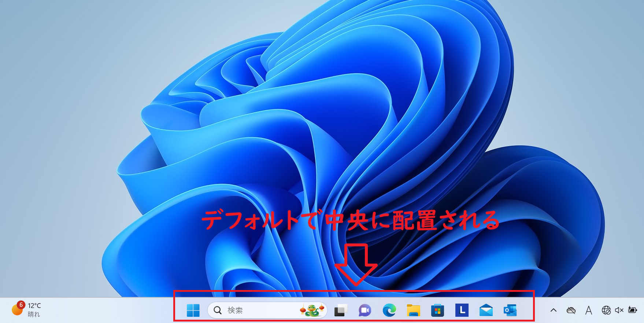
Task: Open the Microsoft Store taskbar icon
Action: (437, 310)
